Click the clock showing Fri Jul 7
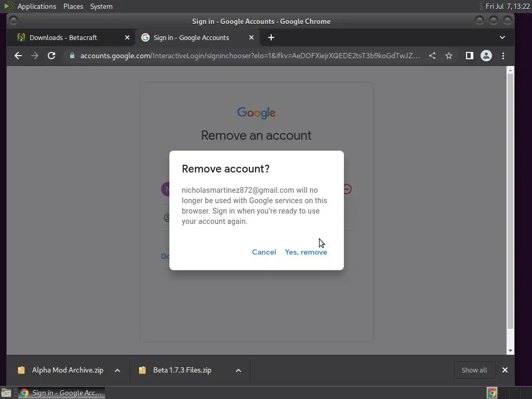 [508, 6]
